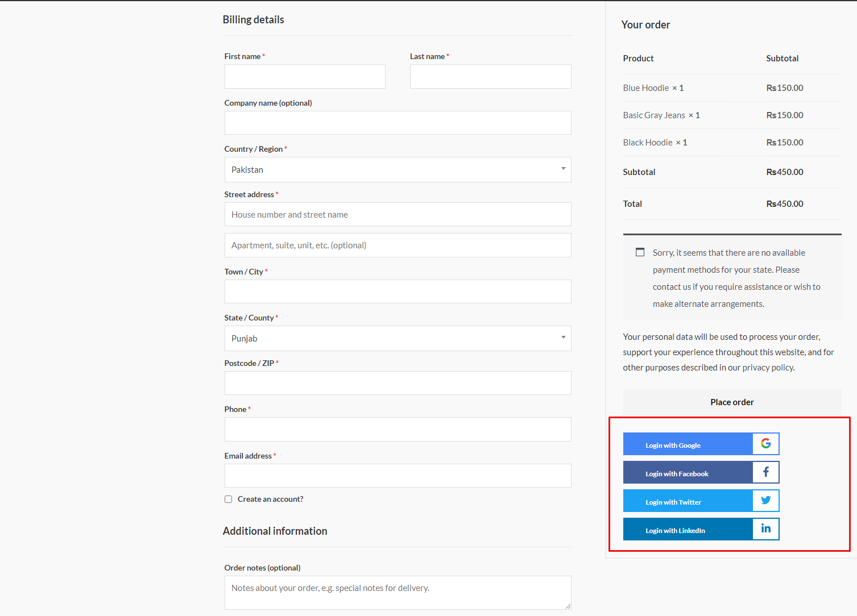Viewport: 857px width, 616px height.
Task: Focus the Company name field
Action: (398, 123)
